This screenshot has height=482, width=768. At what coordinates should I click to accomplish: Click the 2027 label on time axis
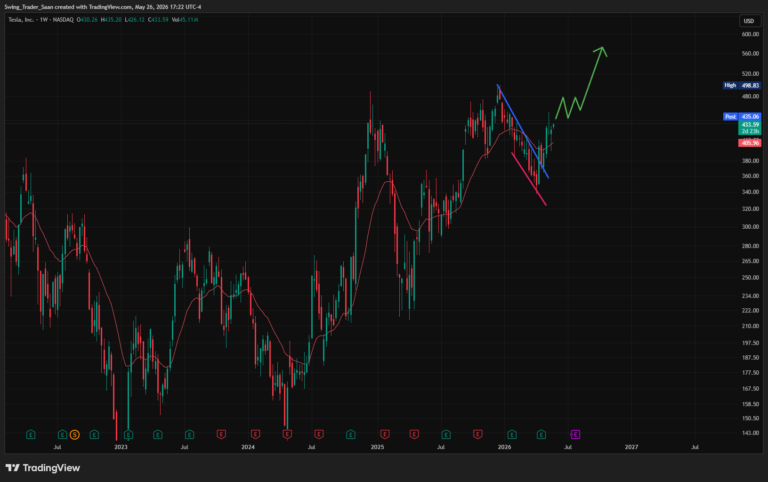coord(631,447)
